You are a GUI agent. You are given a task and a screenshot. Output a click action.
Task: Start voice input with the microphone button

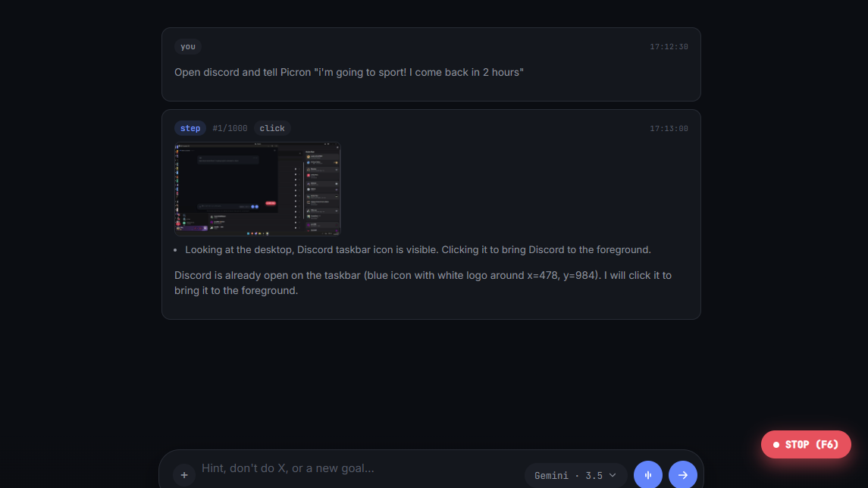point(647,474)
